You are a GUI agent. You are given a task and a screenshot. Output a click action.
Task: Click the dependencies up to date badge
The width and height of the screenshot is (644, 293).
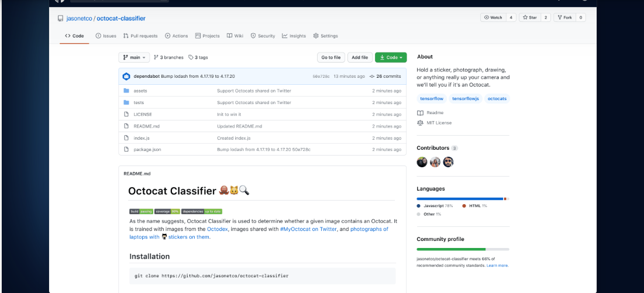[x=202, y=211]
